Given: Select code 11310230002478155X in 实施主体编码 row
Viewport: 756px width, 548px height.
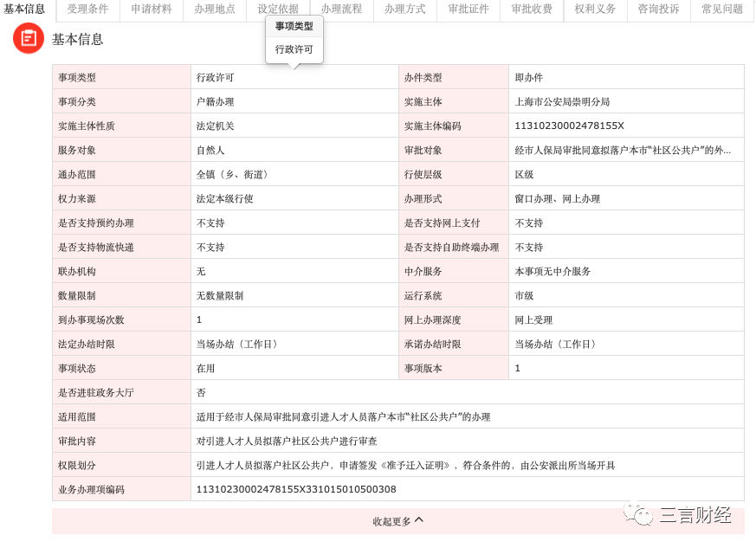Looking at the screenshot, I should click(x=570, y=126).
